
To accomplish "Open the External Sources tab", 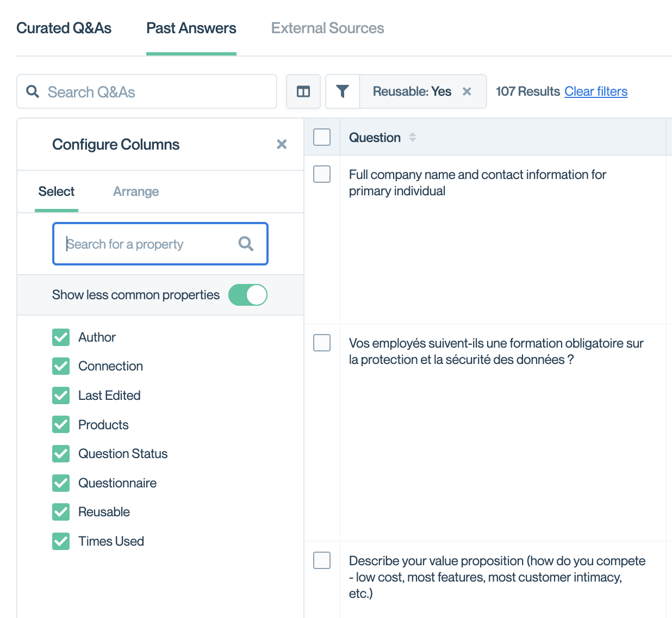I will pyautogui.click(x=327, y=28).
